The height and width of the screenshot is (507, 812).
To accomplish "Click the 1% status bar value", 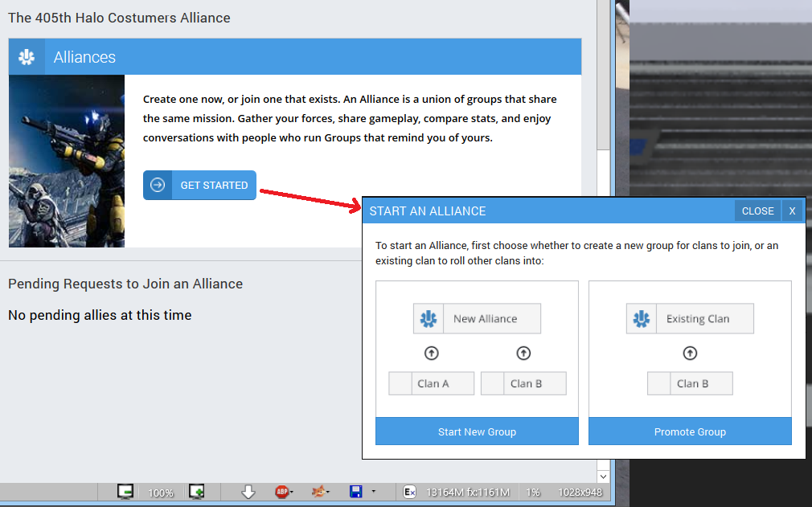I will [x=533, y=493].
